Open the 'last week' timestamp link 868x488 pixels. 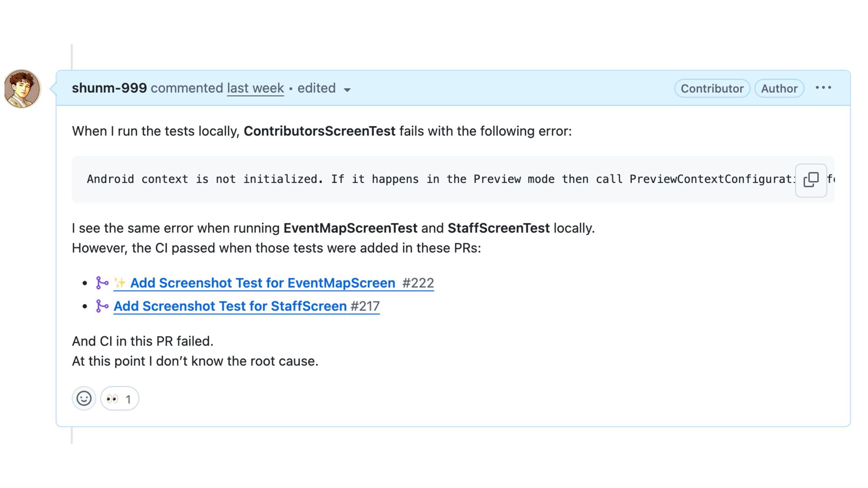255,88
